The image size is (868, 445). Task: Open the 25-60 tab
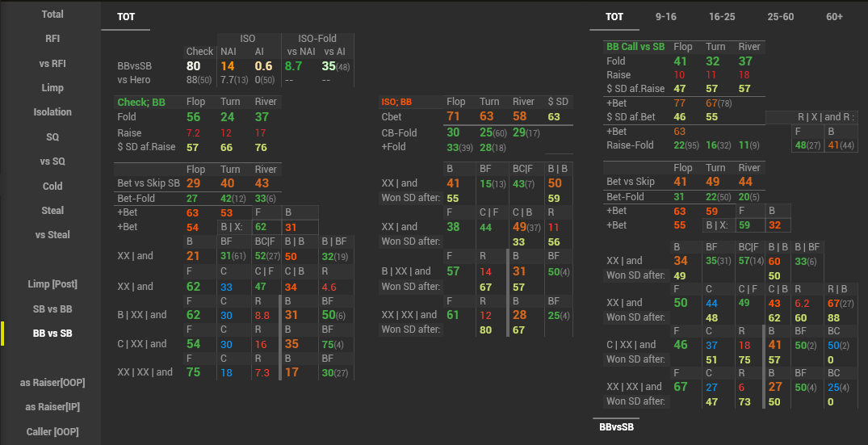coord(781,16)
